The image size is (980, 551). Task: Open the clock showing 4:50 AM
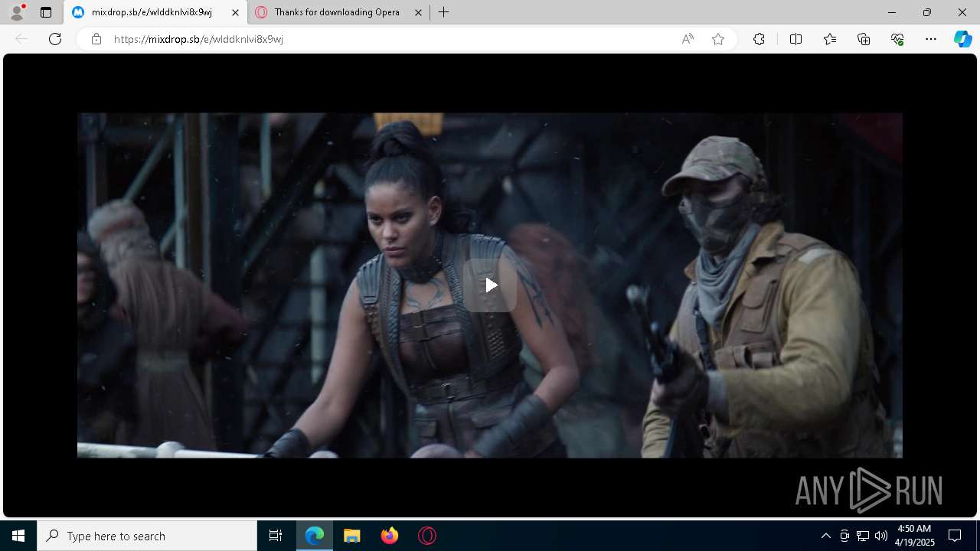[916, 536]
